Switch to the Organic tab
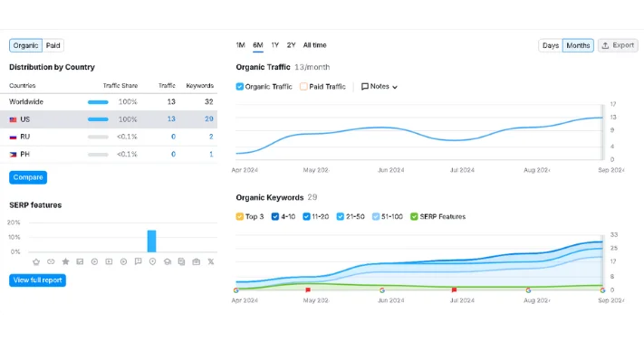 click(x=25, y=45)
